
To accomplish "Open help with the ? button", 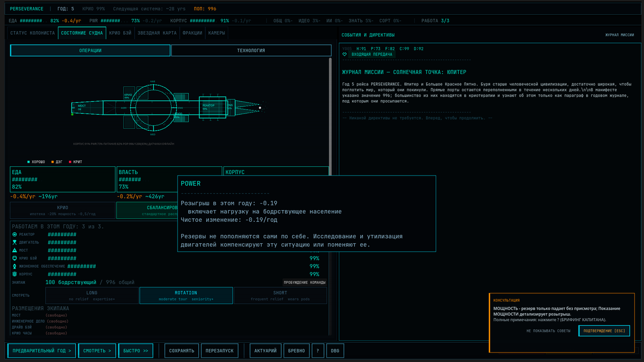I will coord(317,350).
